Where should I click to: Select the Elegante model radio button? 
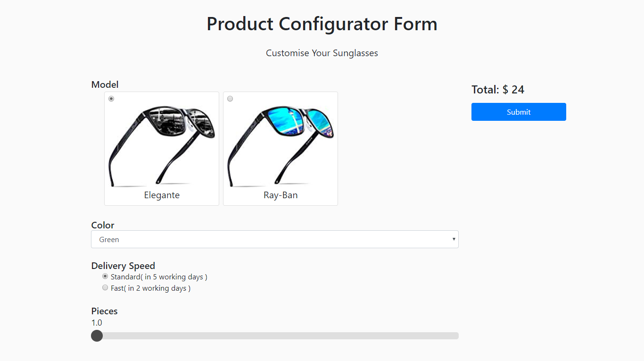pyautogui.click(x=111, y=99)
